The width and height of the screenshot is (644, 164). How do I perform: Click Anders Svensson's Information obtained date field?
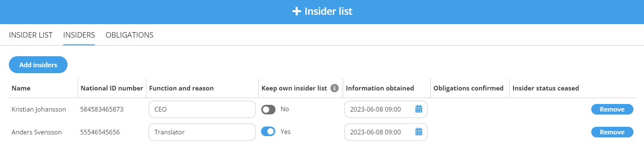pos(386,132)
